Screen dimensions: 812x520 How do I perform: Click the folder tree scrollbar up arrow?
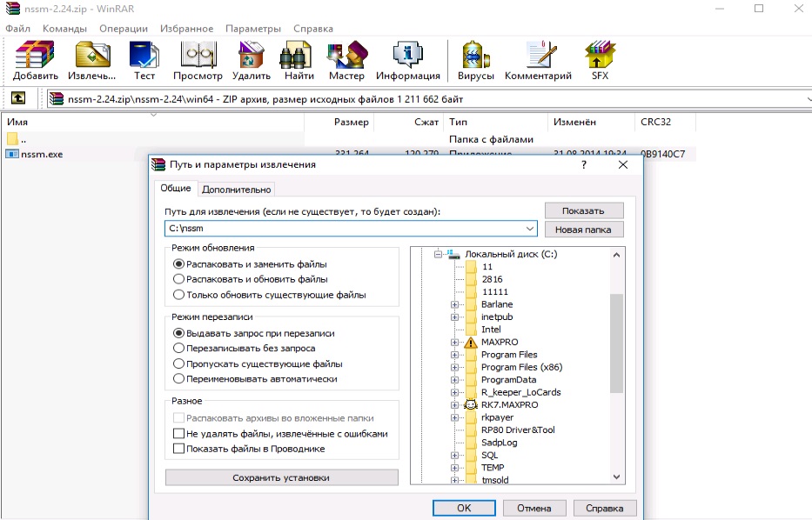[x=616, y=255]
